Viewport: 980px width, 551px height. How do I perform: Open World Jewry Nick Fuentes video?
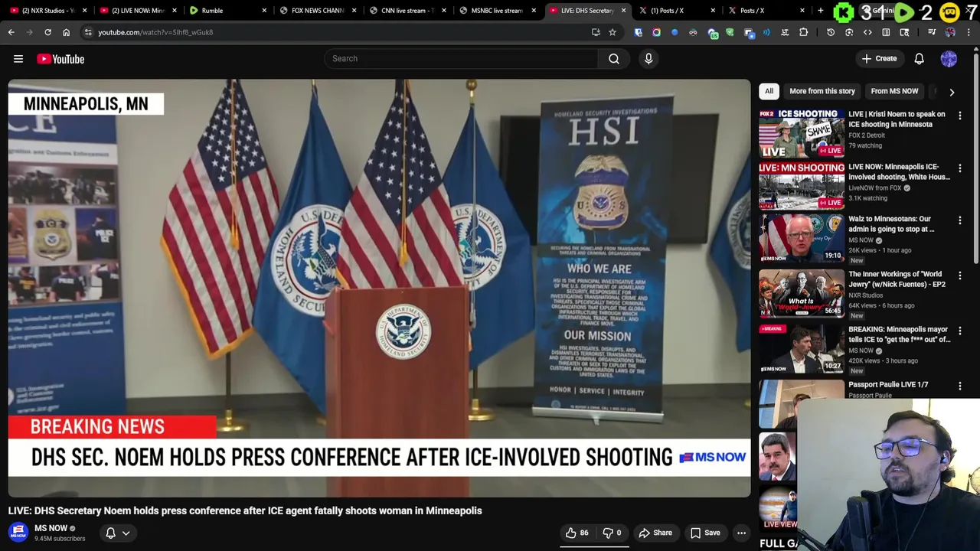tap(802, 294)
